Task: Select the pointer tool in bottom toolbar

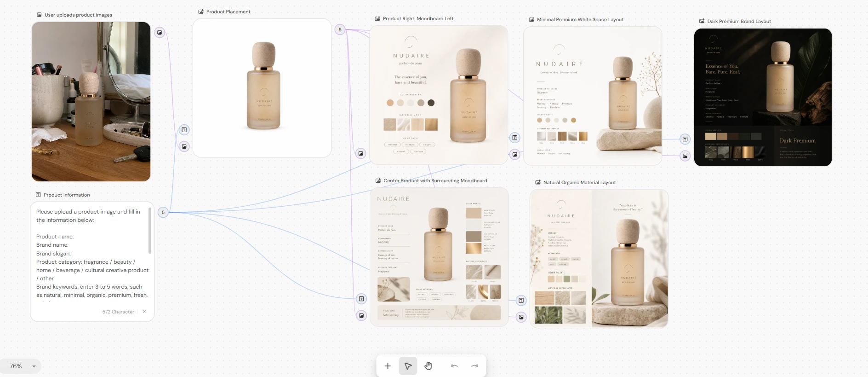Action: (408, 366)
